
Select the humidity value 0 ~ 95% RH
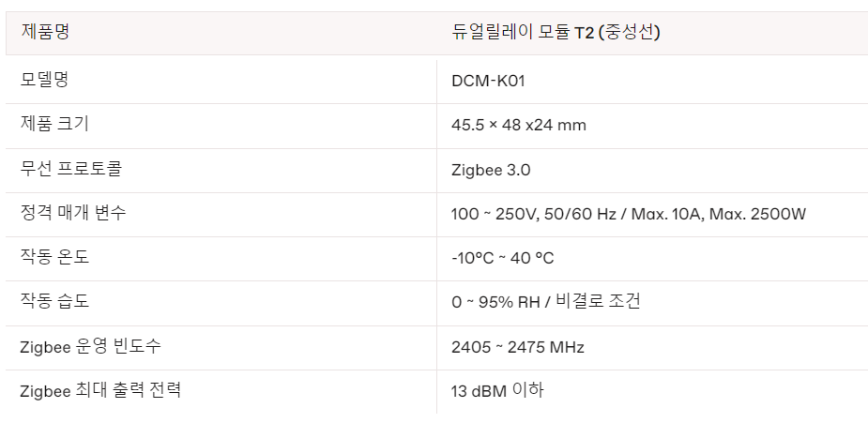[496, 302]
